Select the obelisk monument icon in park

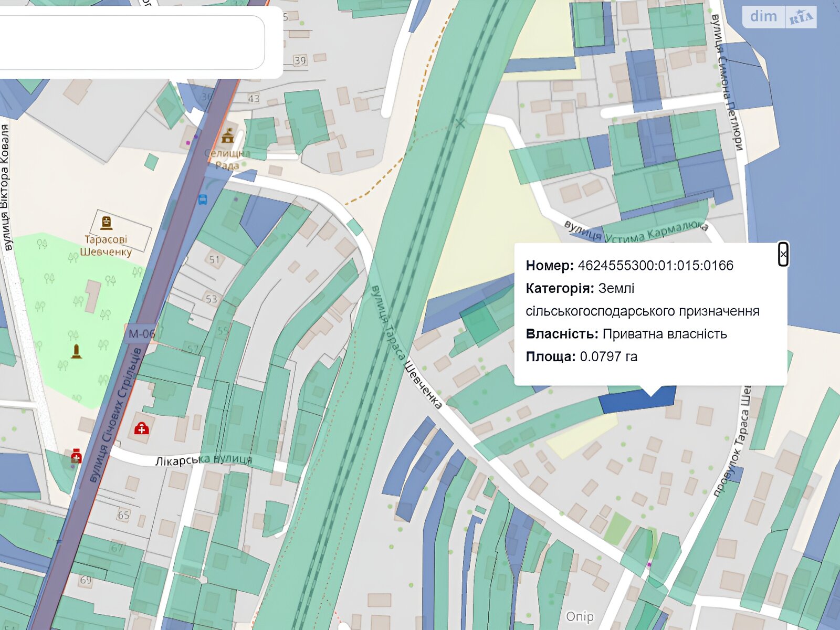tap(77, 351)
